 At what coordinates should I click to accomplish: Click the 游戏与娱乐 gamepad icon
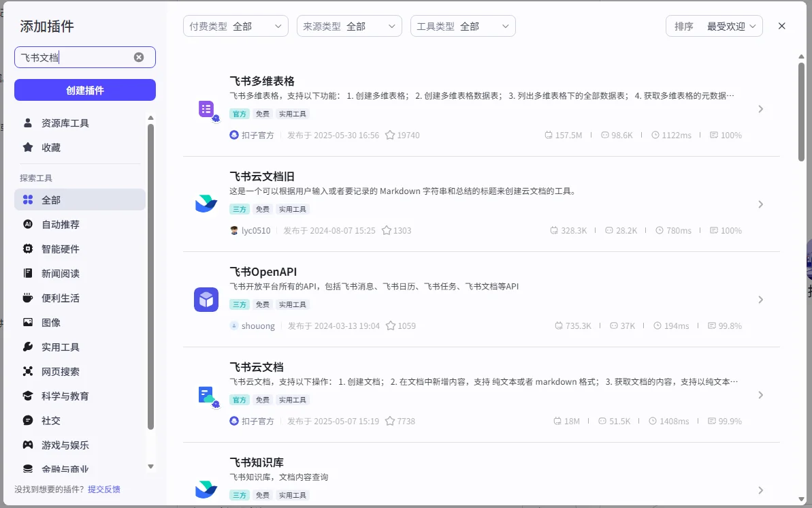point(28,445)
